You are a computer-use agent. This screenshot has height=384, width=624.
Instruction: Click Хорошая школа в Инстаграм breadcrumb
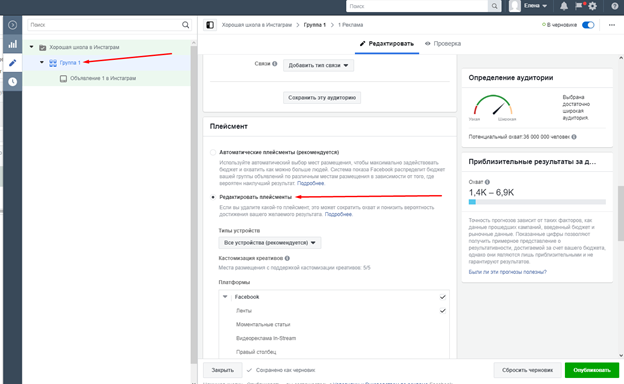[x=257, y=25]
